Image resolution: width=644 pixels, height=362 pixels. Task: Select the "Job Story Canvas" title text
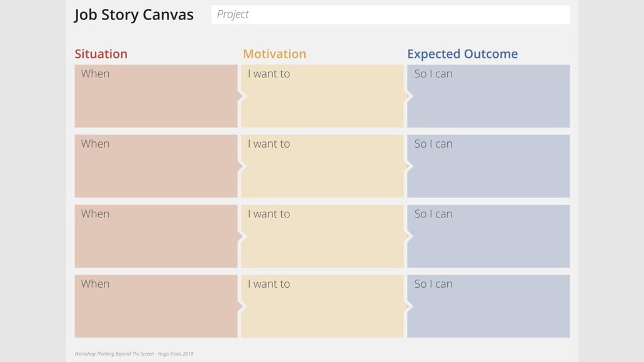click(x=134, y=14)
